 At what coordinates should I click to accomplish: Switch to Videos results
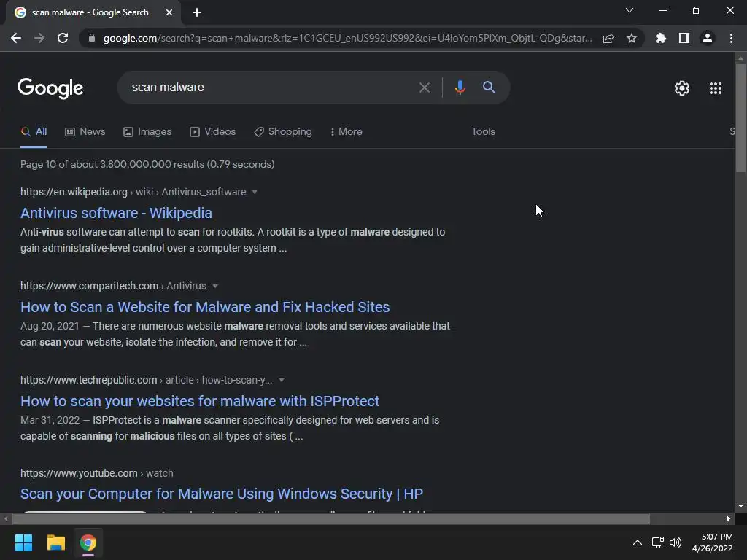pyautogui.click(x=212, y=132)
